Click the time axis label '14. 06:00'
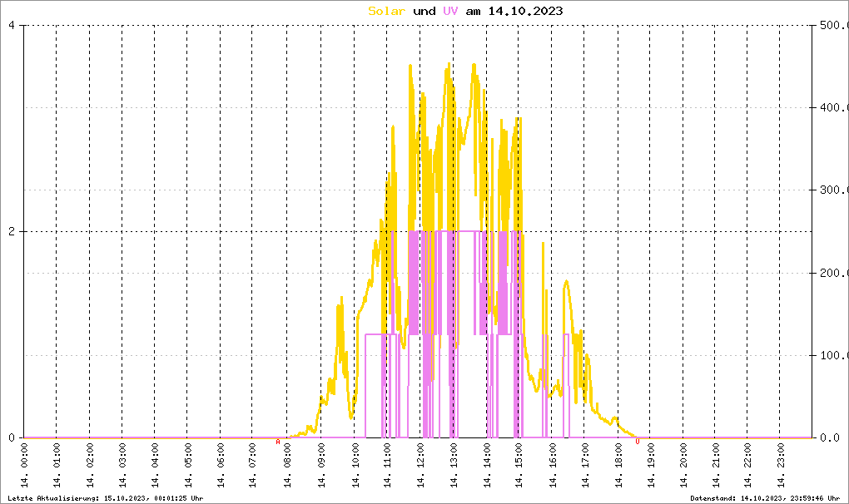 (221, 466)
